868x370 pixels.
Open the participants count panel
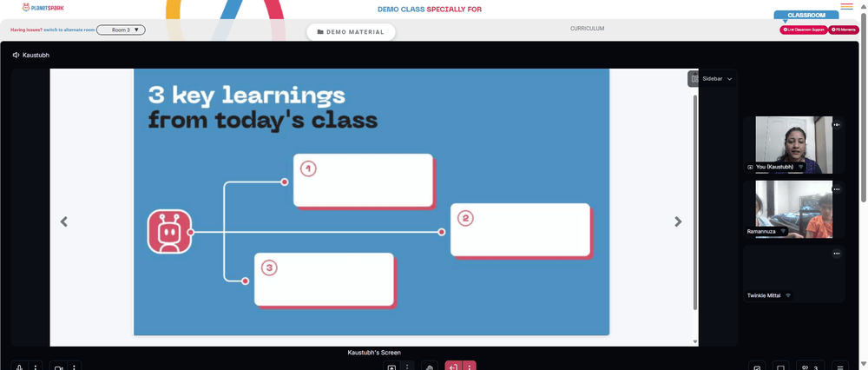(810, 367)
